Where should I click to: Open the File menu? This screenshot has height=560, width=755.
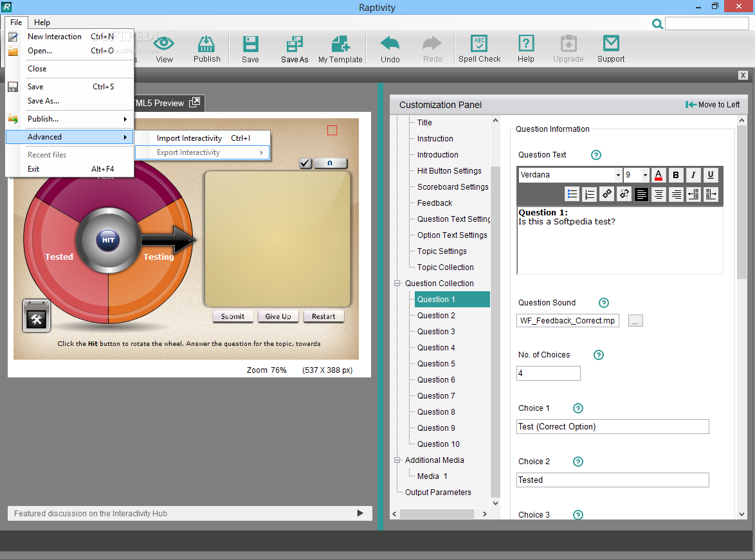pos(16,22)
